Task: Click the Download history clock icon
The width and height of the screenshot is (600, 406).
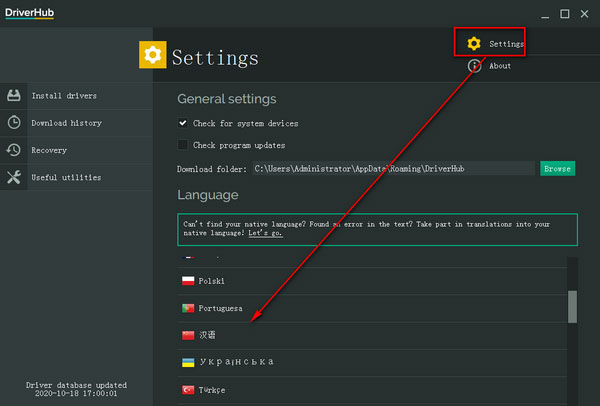Action: click(14, 123)
